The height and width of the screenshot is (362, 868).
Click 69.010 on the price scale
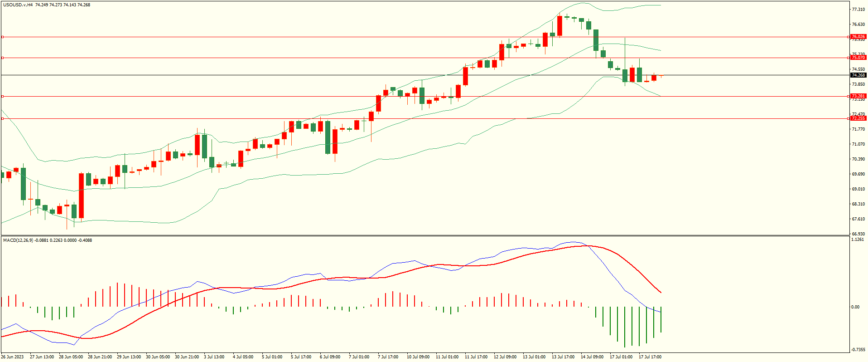click(x=858, y=189)
